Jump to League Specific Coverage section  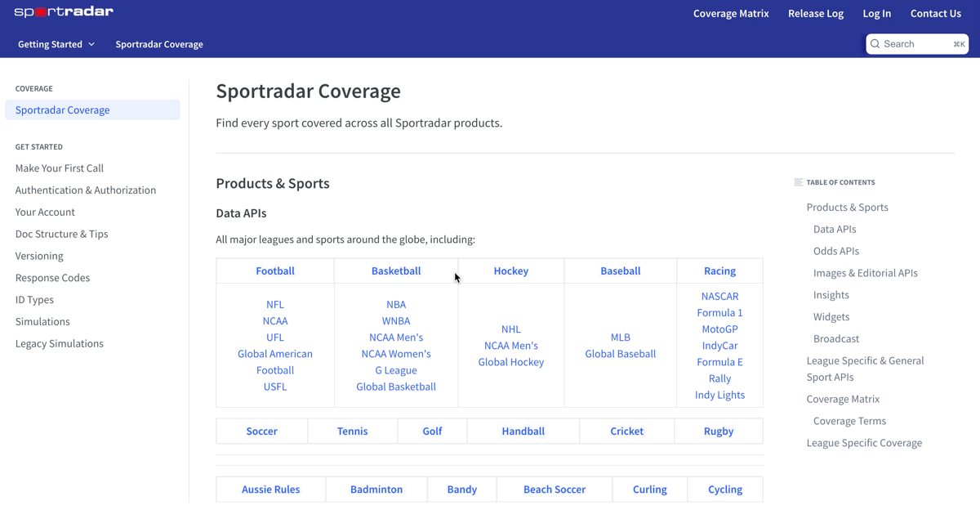pyautogui.click(x=864, y=442)
